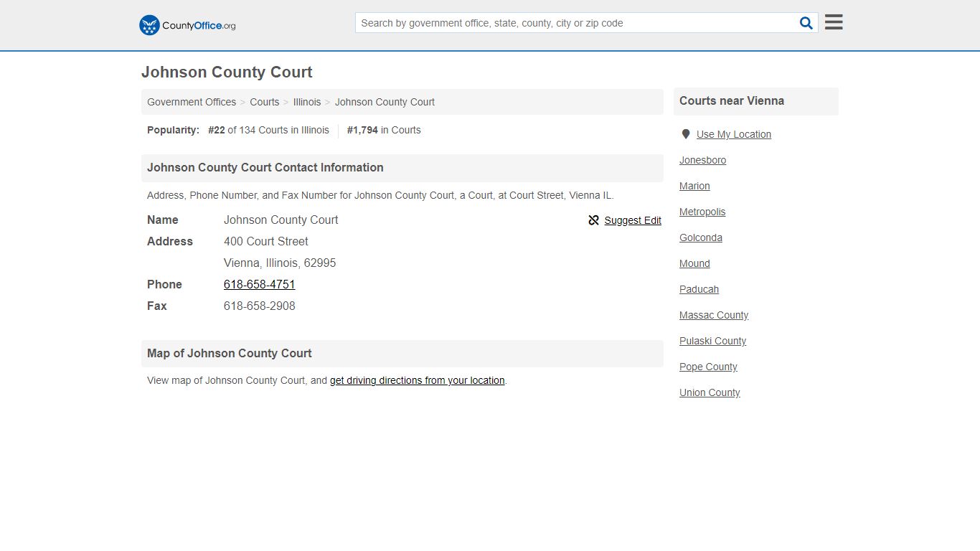Click the fax number 618-658-2908

point(260,306)
